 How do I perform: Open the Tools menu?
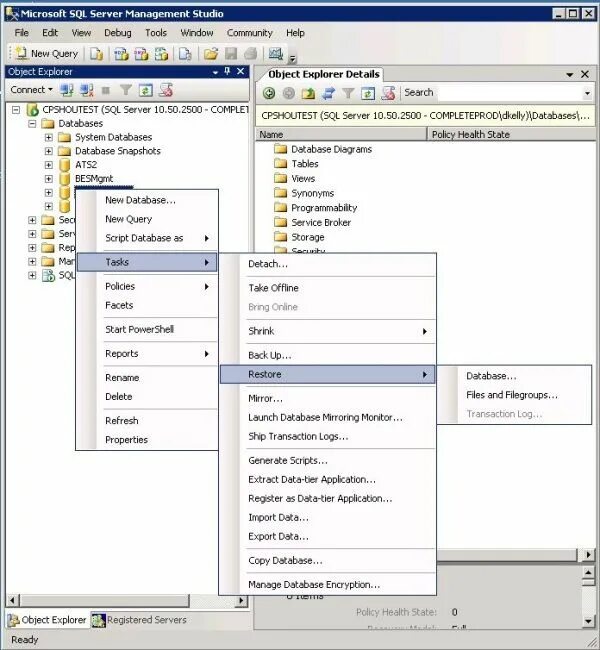pos(156,33)
